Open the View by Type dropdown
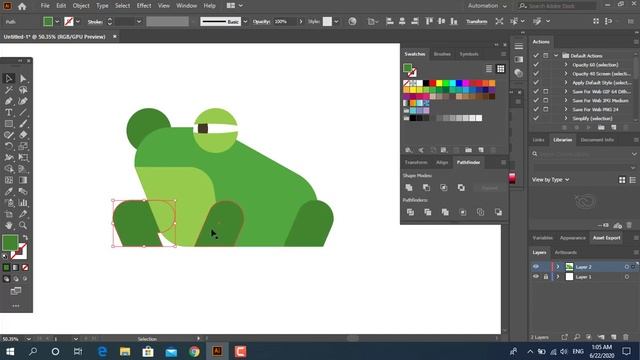 point(550,180)
